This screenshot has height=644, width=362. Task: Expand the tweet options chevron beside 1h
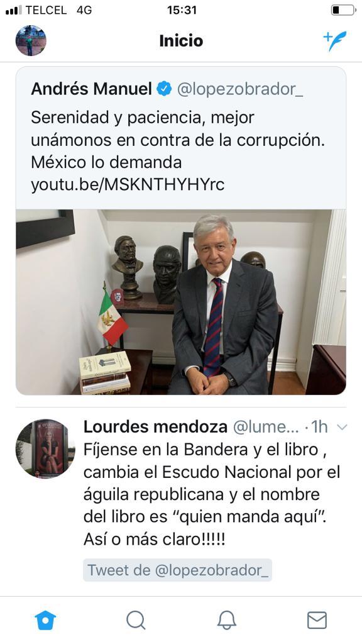click(x=341, y=428)
